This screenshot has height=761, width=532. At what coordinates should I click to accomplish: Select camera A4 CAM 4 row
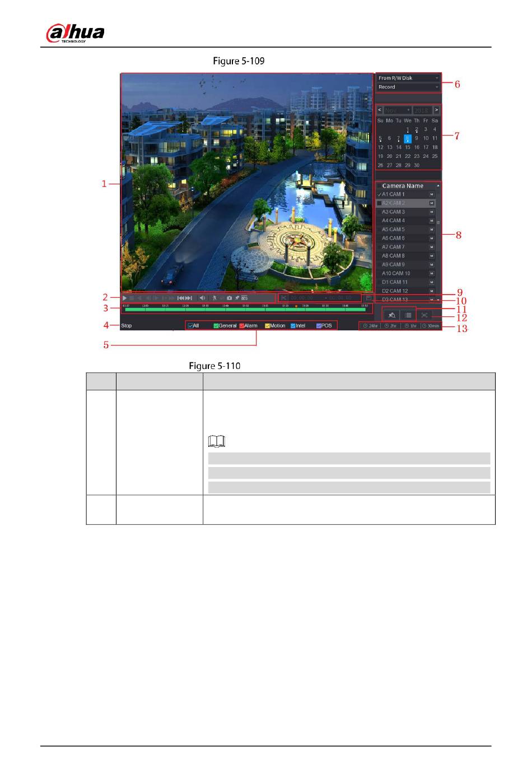tap(406, 221)
